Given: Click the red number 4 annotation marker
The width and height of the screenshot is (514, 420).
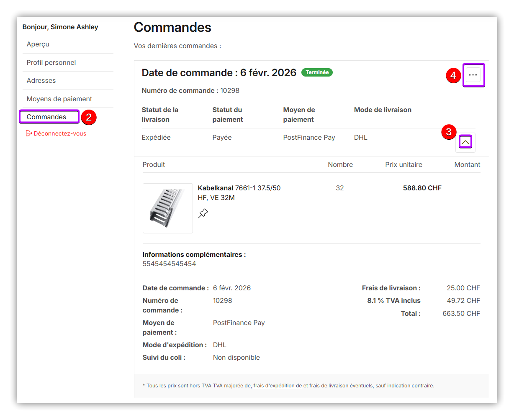Looking at the screenshot, I should coord(453,76).
